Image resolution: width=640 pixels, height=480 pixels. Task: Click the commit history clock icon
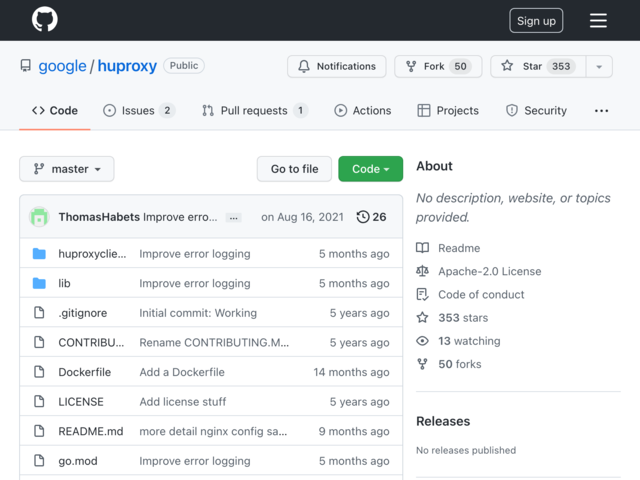363,217
